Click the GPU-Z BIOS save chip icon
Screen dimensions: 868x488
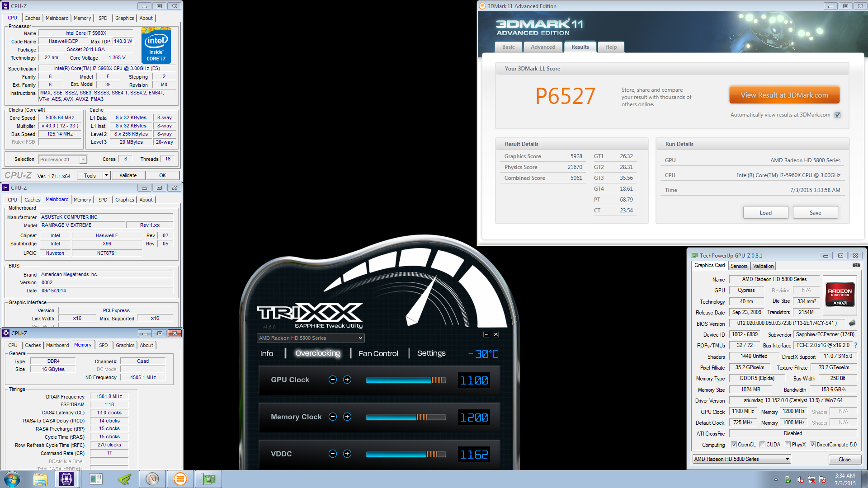[x=852, y=323]
